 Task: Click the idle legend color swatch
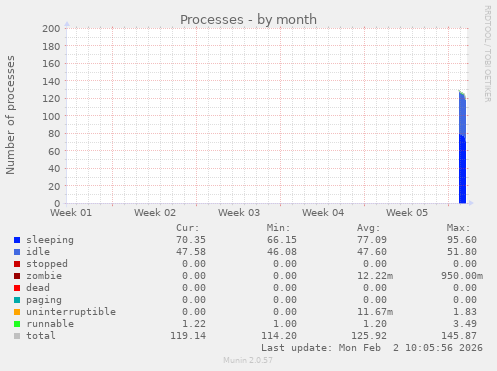(17, 252)
